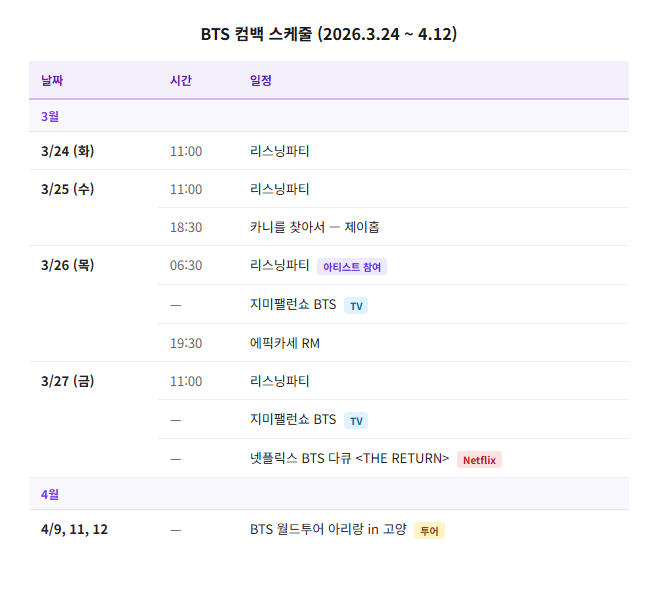
Task: Select the 4/9, 11, 12 date cell
Action: 74,529
